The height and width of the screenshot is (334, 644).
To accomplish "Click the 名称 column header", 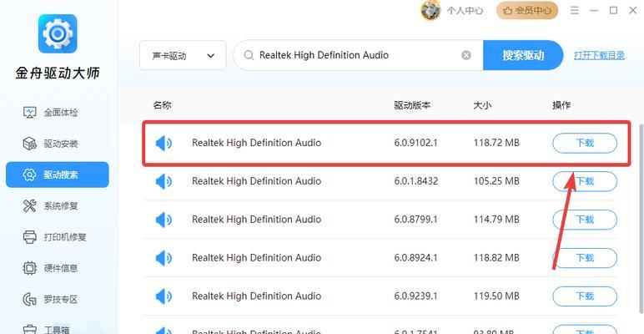I will pos(162,105).
